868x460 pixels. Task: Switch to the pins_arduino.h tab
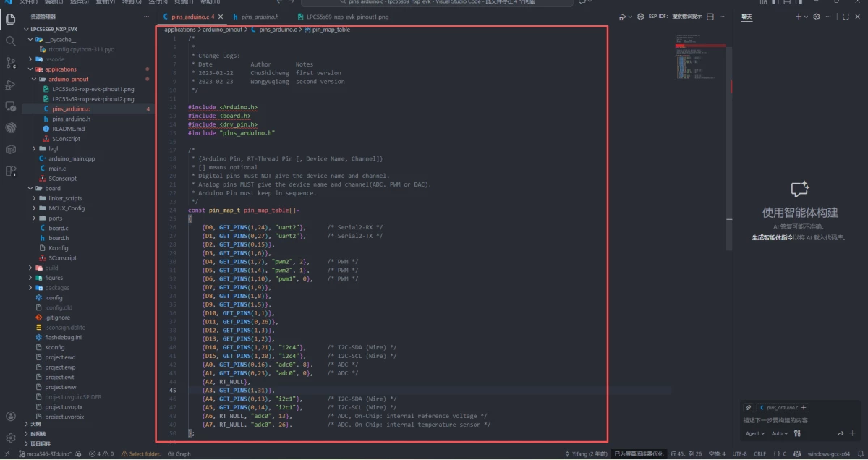tap(259, 17)
